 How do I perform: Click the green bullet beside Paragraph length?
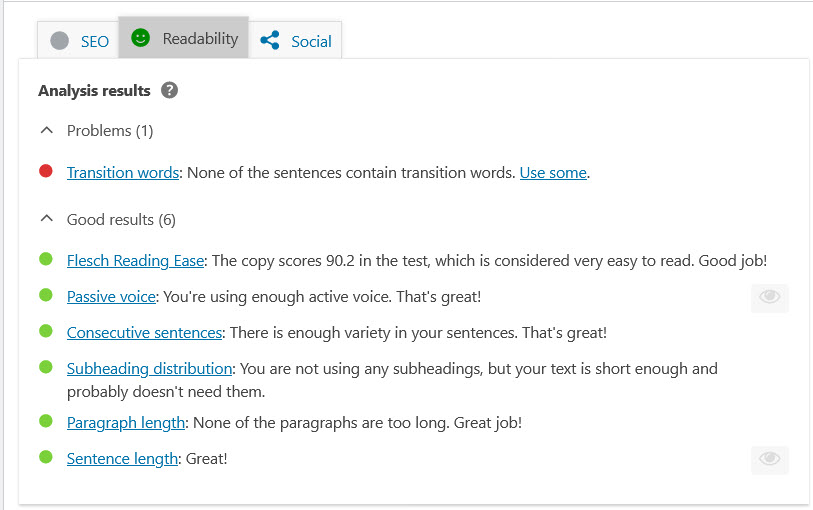[x=46, y=421]
